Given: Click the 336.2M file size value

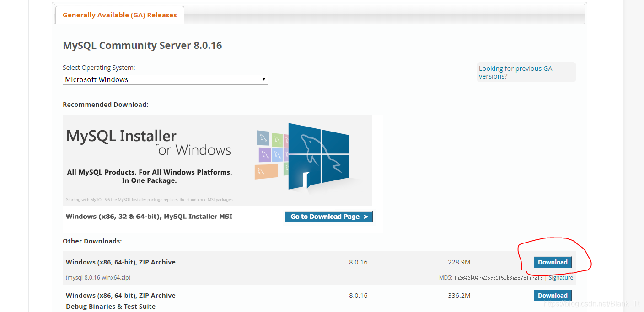Looking at the screenshot, I should 459,296.
